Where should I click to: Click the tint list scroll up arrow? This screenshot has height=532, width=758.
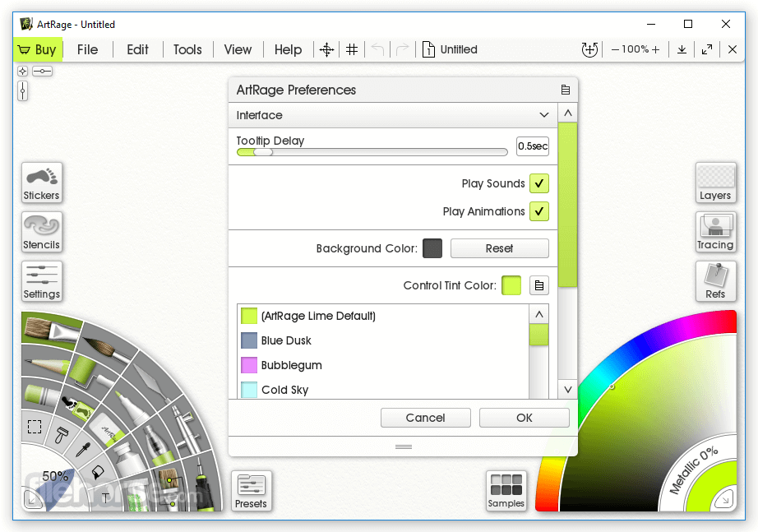pos(539,314)
